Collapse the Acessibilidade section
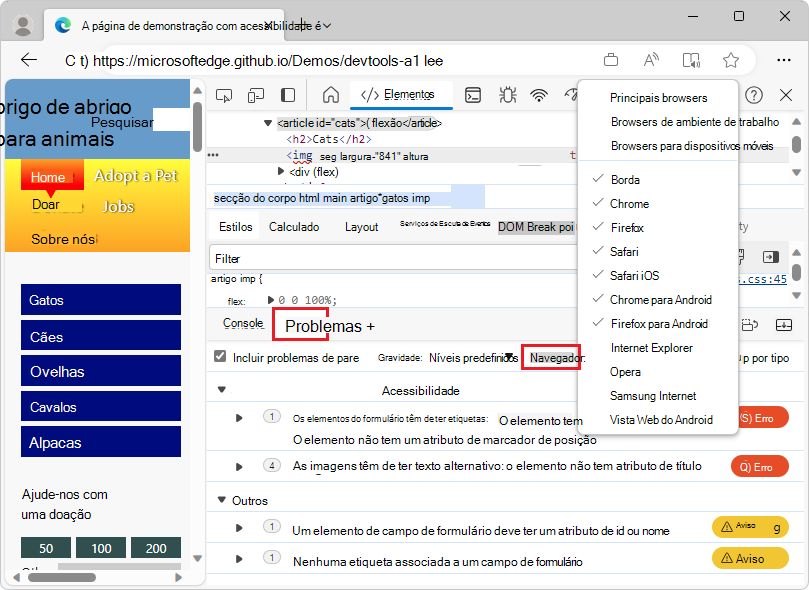The width and height of the screenshot is (809, 590). tap(221, 389)
